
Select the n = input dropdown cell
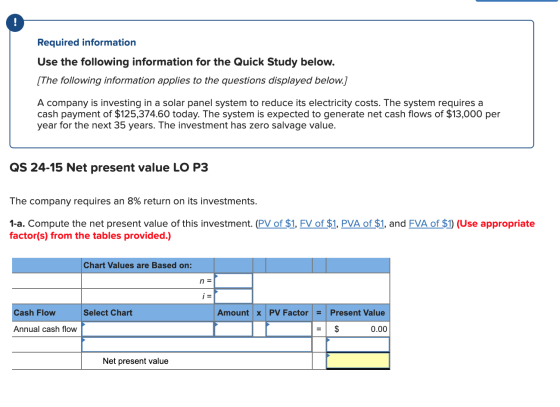tap(234, 281)
